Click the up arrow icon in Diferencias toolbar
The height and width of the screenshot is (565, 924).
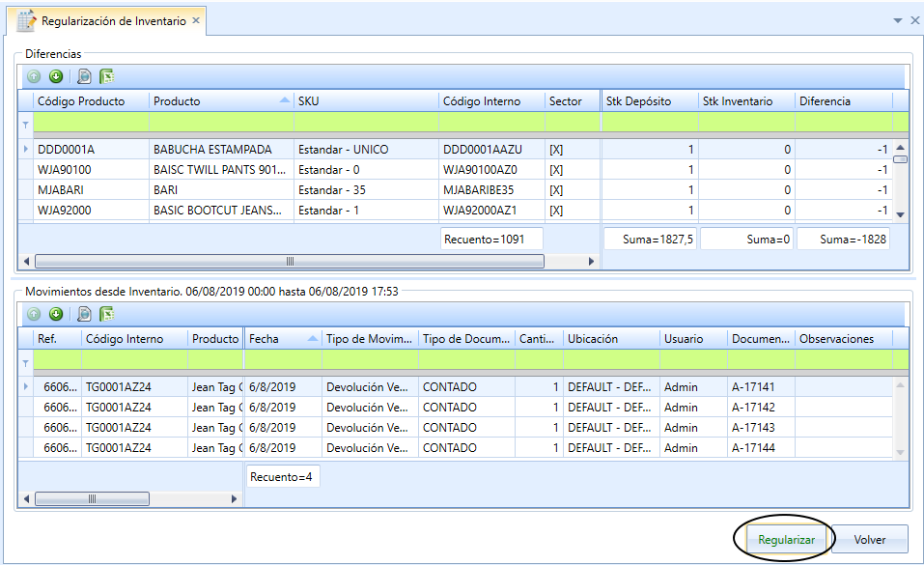tap(34, 76)
